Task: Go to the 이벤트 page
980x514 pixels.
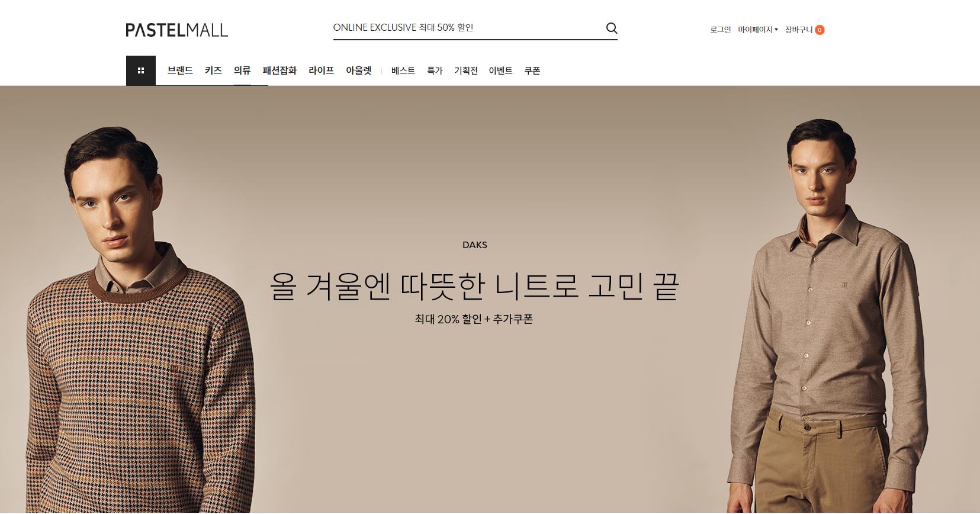Action: (500, 70)
